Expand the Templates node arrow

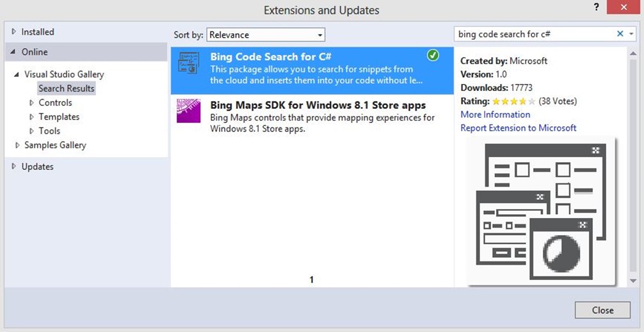pyautogui.click(x=32, y=117)
